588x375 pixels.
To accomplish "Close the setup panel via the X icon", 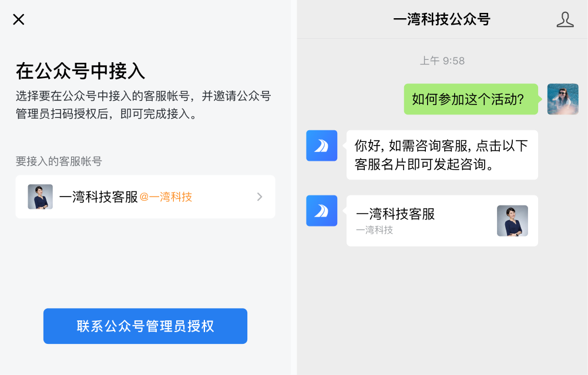I will point(18,19).
